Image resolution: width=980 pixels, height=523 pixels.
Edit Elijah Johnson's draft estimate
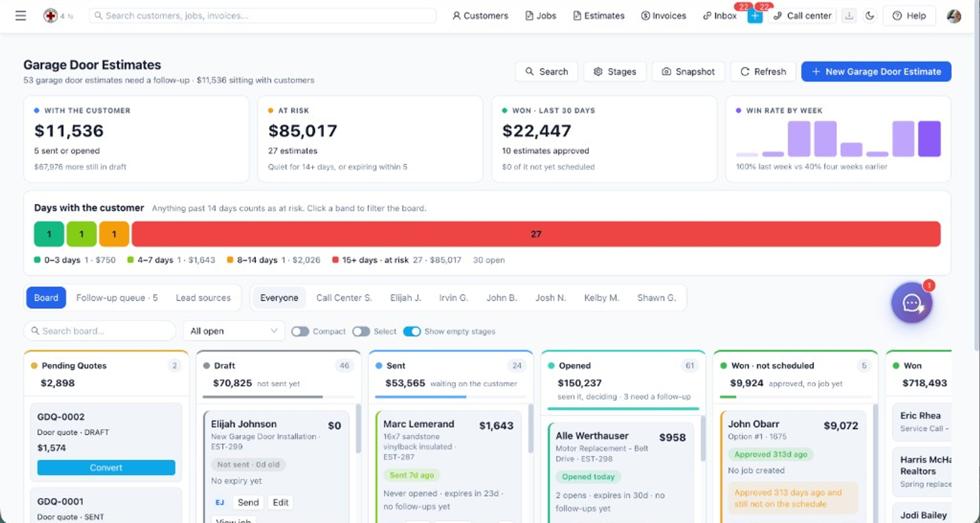pyautogui.click(x=281, y=503)
